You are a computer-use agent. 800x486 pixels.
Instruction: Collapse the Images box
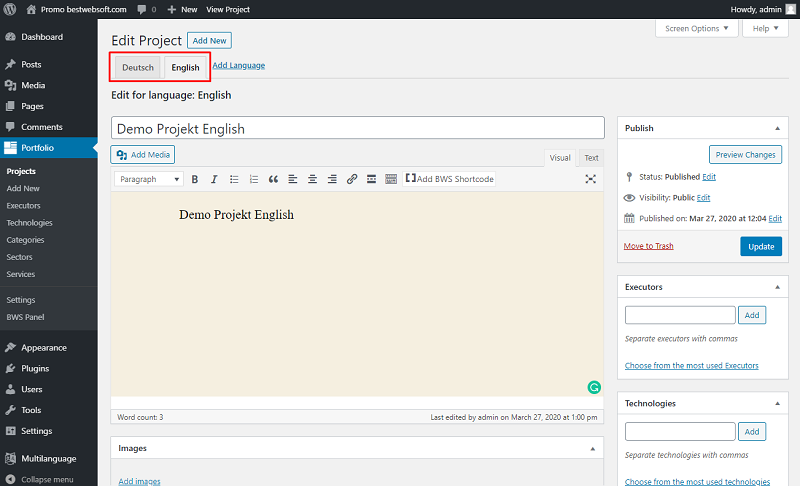(593, 449)
